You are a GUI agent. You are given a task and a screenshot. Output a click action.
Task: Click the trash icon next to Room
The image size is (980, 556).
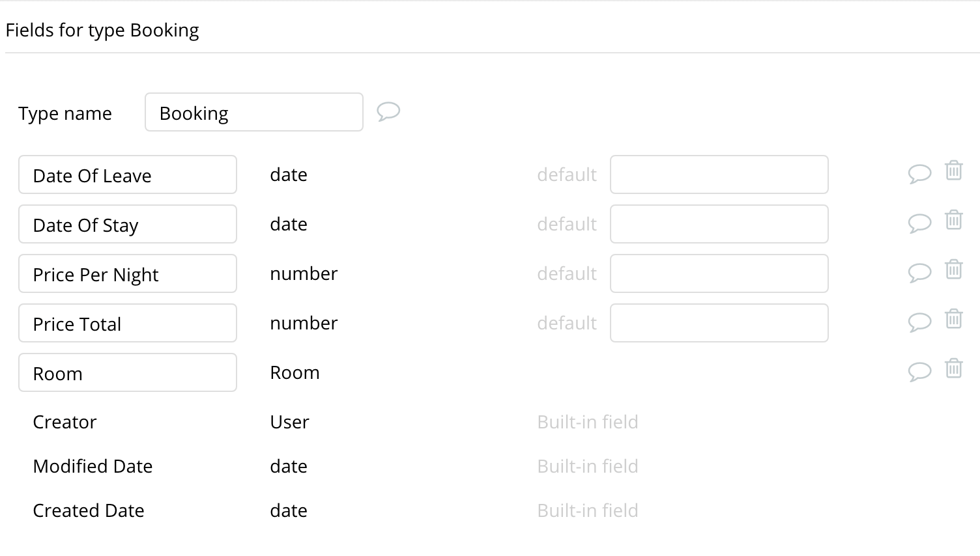[x=954, y=367]
